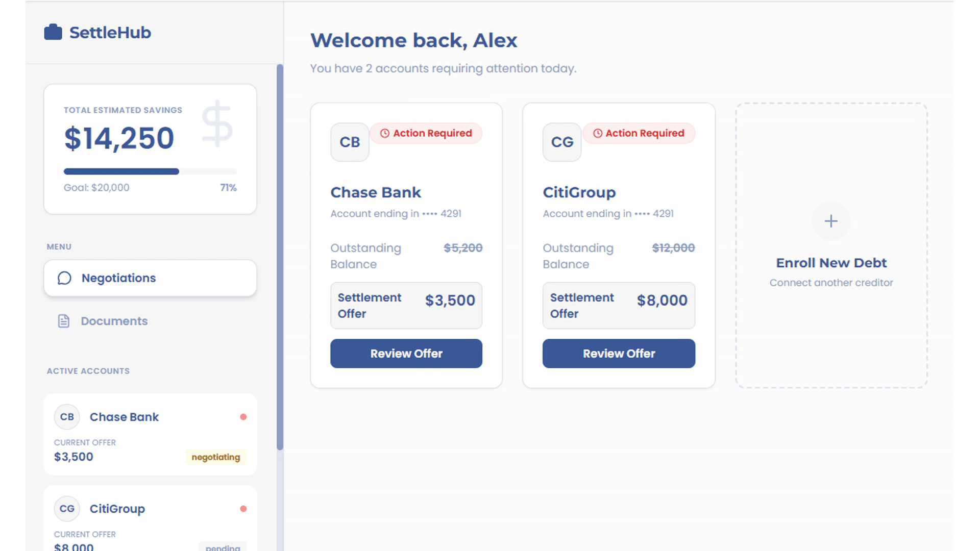Image resolution: width=980 pixels, height=551 pixels.
Task: Click the CG avatar in Active Accounts
Action: point(67,509)
